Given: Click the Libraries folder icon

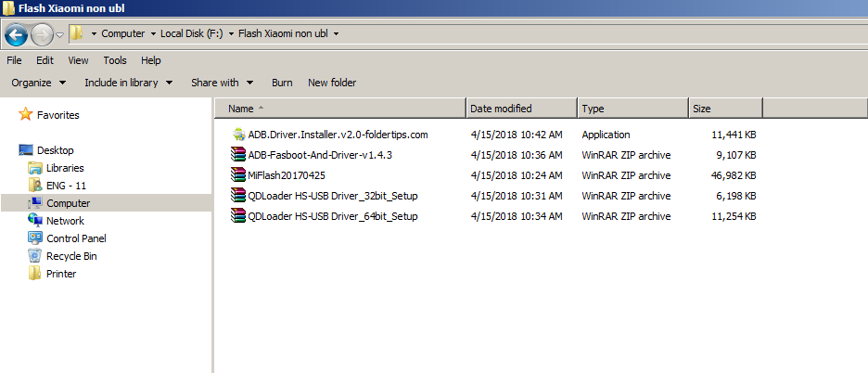Looking at the screenshot, I should [x=35, y=168].
